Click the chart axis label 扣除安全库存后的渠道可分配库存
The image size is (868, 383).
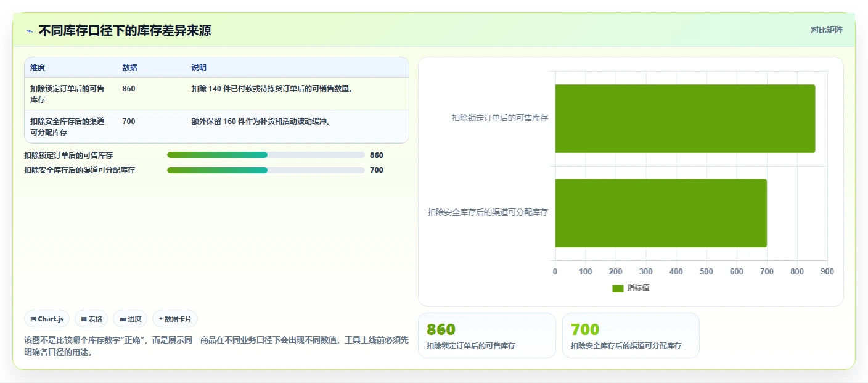point(488,212)
